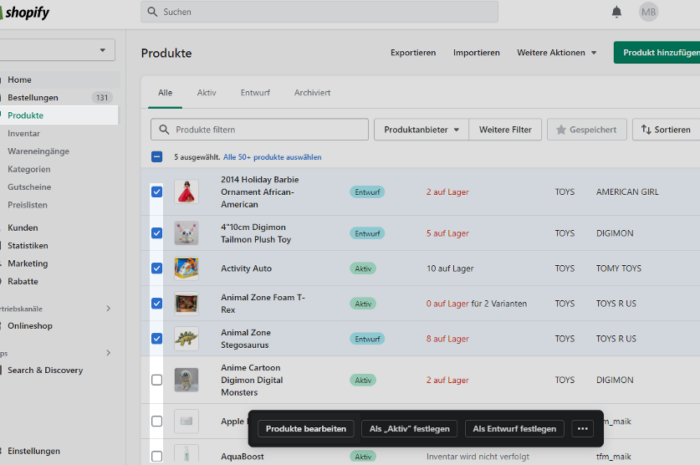Open the AquaBoost product thumbnail
Viewport: 700px width, 465px height.
[x=186, y=455]
